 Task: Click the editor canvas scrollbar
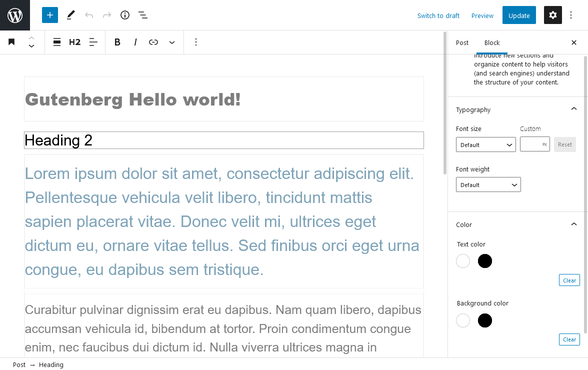click(x=445, y=103)
